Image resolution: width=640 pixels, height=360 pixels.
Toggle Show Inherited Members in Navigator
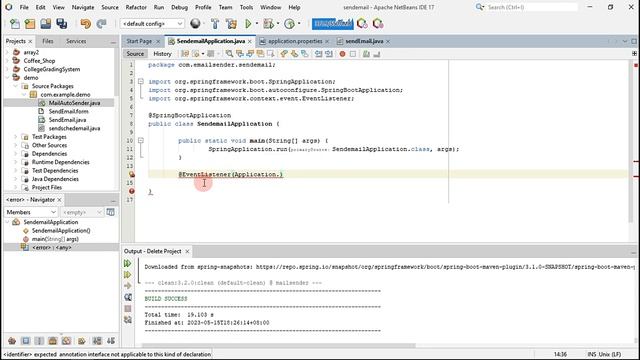(12, 341)
